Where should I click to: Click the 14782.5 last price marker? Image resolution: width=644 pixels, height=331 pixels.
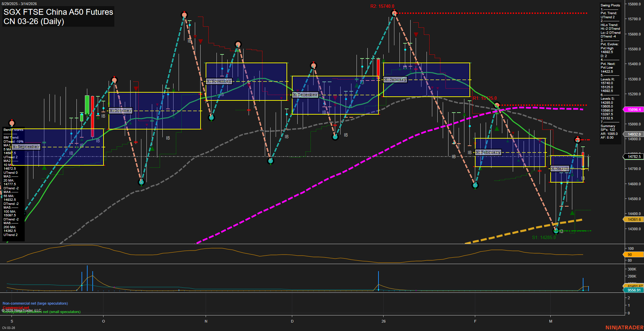[x=634, y=157]
